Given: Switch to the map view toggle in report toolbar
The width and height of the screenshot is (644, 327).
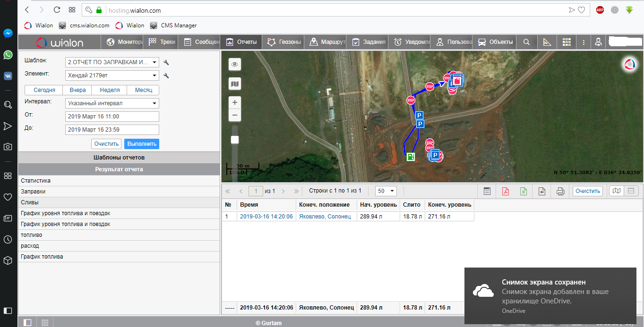Looking at the screenshot, I should [616, 191].
